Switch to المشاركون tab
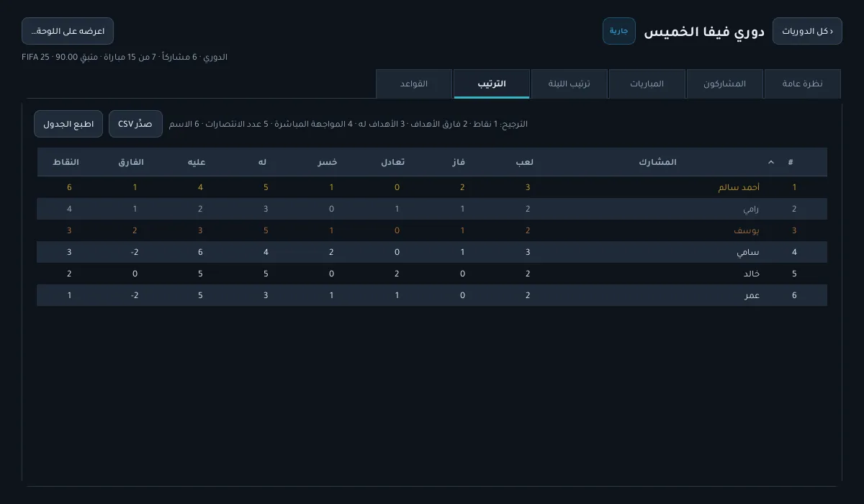This screenshot has width=864, height=504. (x=724, y=84)
